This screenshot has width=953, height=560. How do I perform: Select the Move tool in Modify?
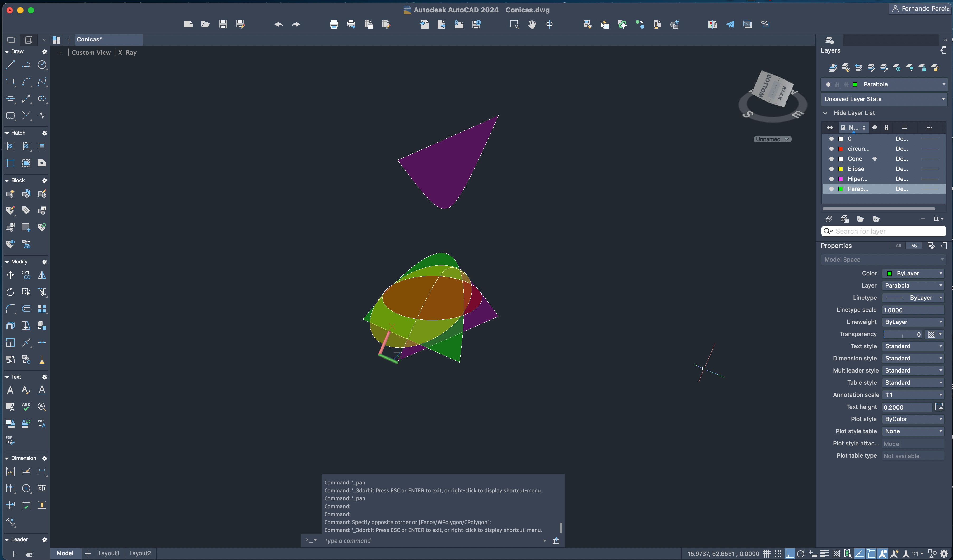(x=10, y=275)
